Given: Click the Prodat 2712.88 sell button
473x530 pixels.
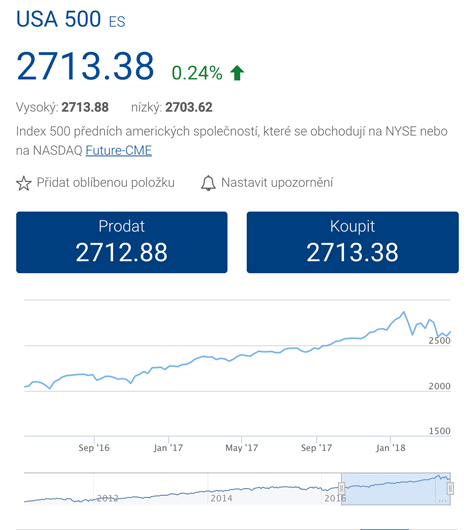Looking at the screenshot, I should (x=122, y=242).
